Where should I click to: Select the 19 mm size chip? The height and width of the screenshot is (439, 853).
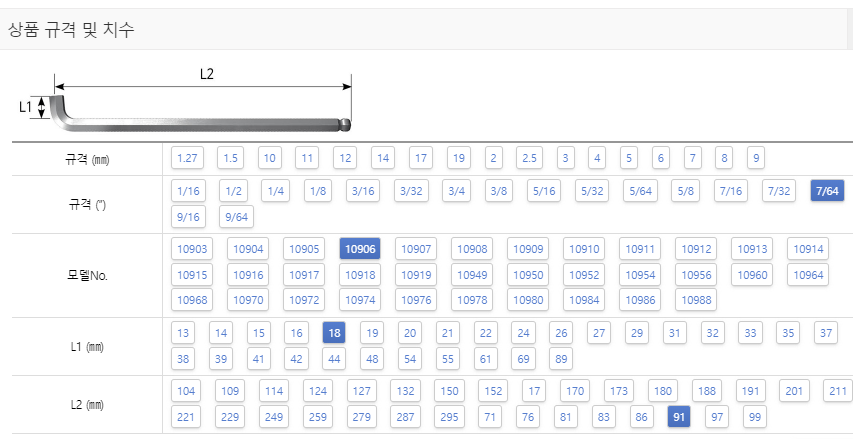(459, 158)
